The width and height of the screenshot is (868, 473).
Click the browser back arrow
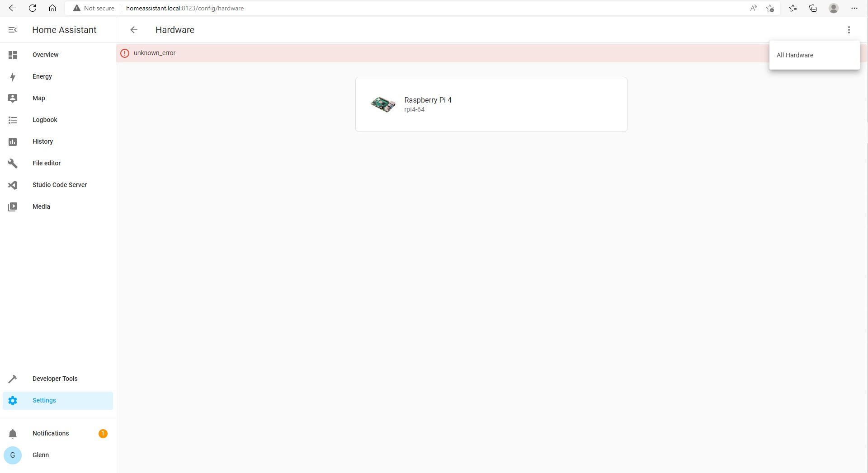(13, 8)
